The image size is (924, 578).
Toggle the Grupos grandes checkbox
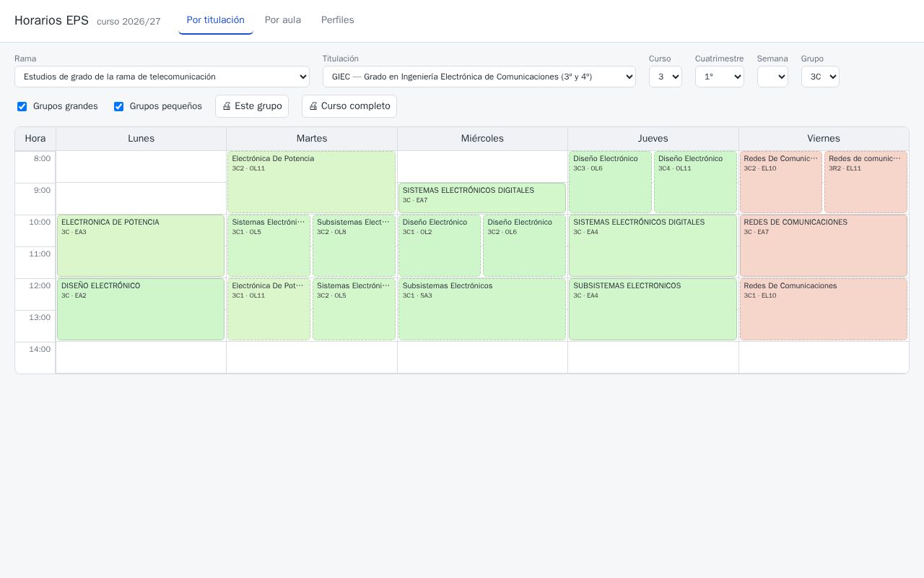coord(22,106)
